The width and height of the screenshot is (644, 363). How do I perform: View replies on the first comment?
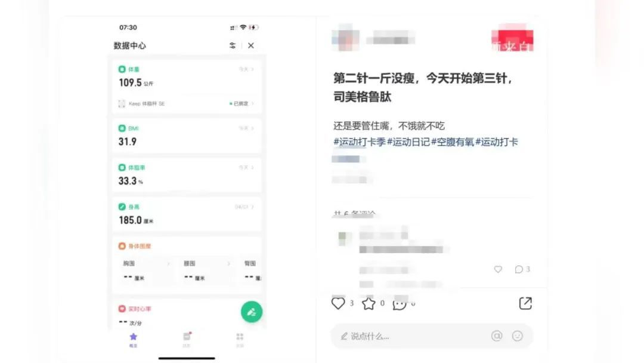click(522, 269)
